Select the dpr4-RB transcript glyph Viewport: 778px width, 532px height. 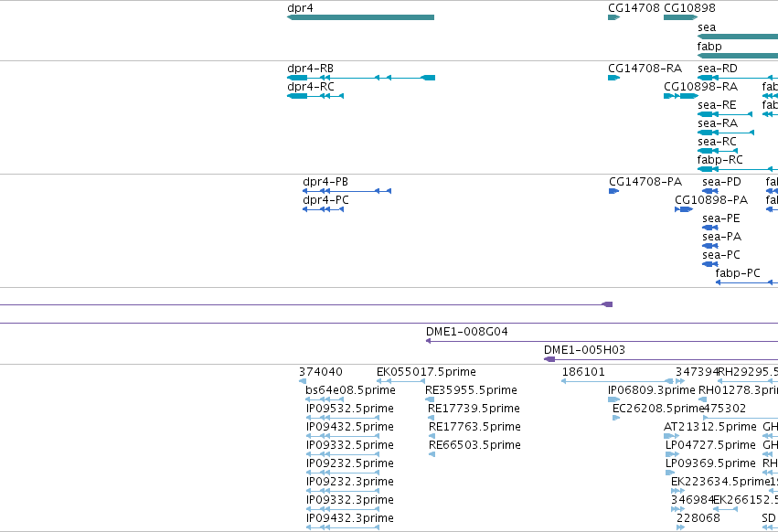[x=361, y=78]
